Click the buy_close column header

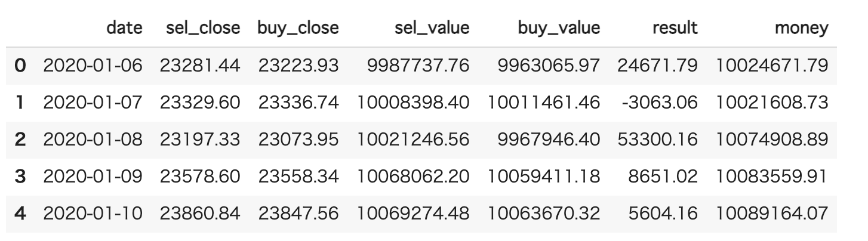298,29
